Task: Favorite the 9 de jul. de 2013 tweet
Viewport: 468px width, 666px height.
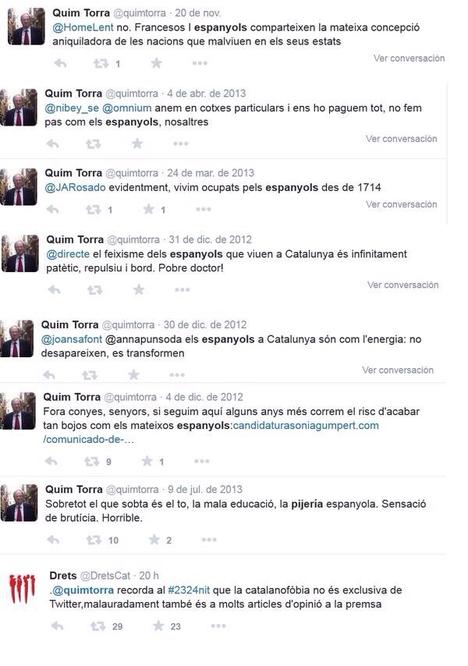Action: 154,540
